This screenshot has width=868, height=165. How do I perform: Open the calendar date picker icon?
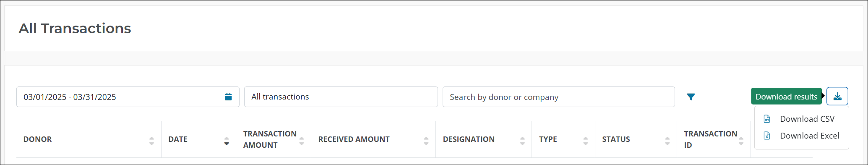click(228, 97)
